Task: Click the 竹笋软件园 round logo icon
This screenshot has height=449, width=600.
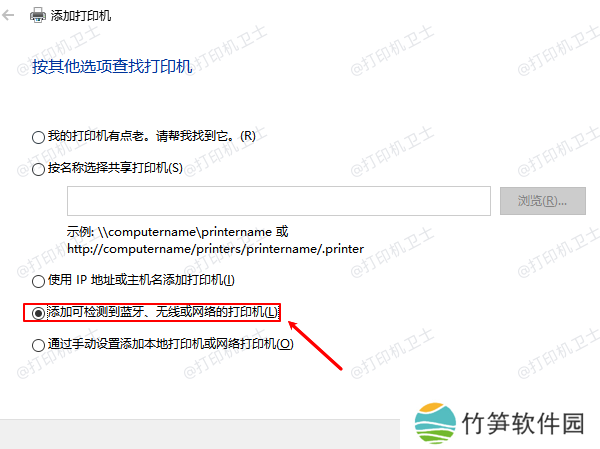Action: click(x=435, y=423)
